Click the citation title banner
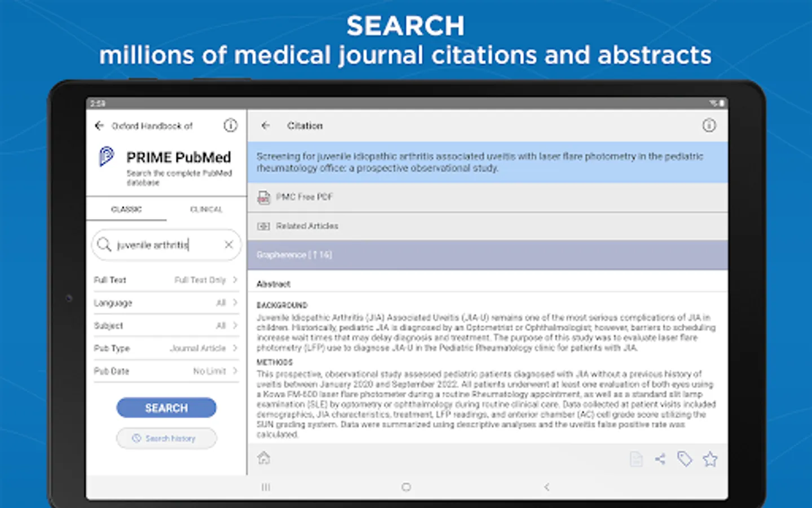The image size is (812, 508). tap(487, 162)
